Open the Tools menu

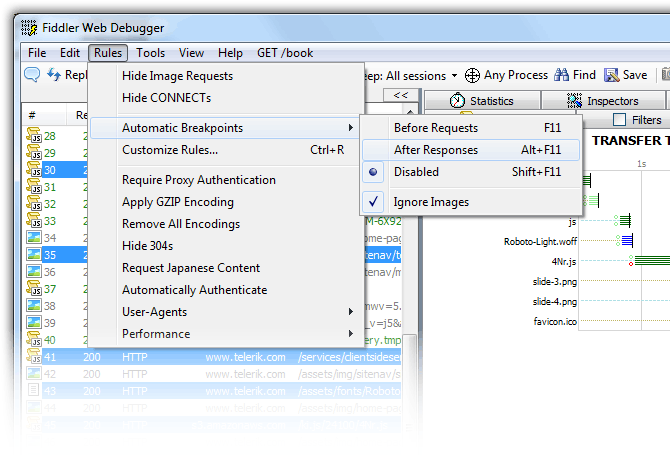click(150, 53)
